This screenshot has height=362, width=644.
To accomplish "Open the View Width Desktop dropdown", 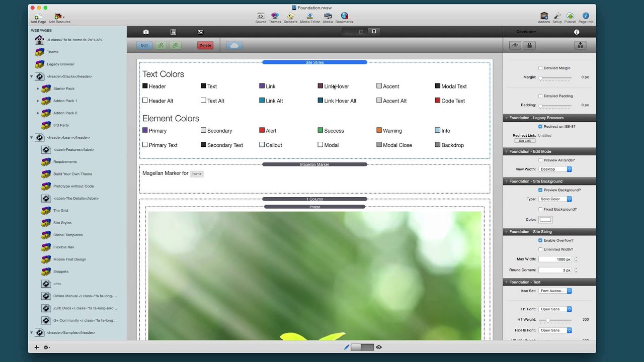I will (555, 169).
